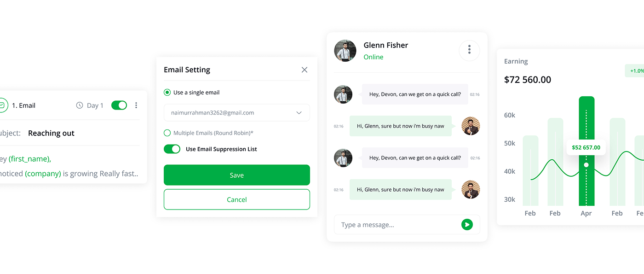Select Multiple Emails (Round Robin) radio option
The height and width of the screenshot is (274, 644).
click(x=167, y=133)
